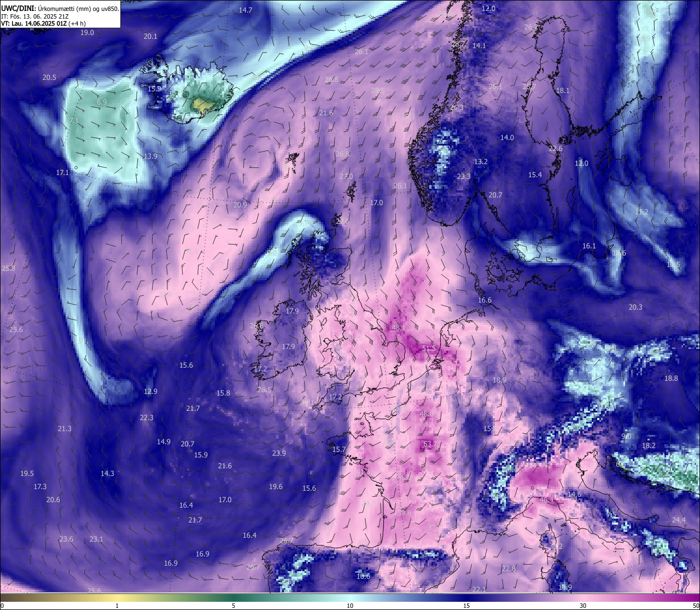This screenshot has width=700, height=610.
Task: Click the '(+4 h)' forecast offset text
Action: pos(77,24)
